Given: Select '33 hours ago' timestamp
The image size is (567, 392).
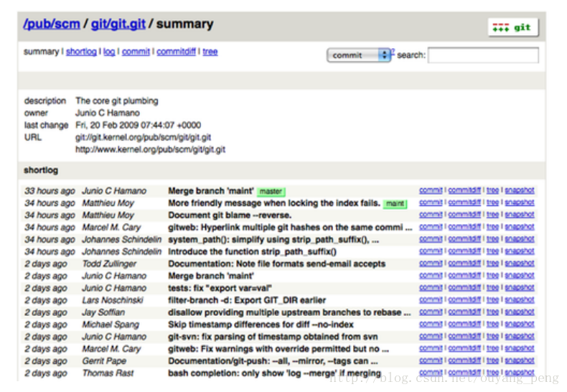Looking at the screenshot, I should pyautogui.click(x=50, y=191).
